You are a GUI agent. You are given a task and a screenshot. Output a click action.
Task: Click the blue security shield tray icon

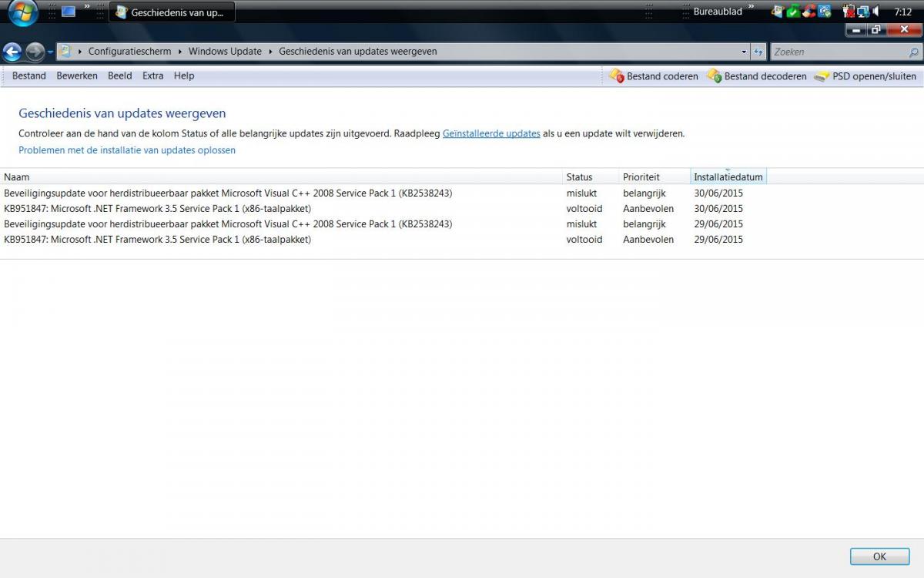(825, 12)
